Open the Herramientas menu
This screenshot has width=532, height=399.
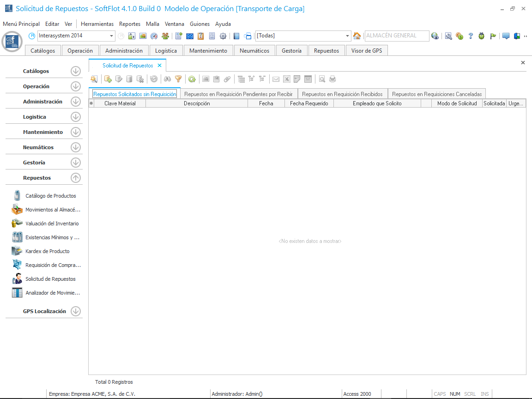click(x=97, y=24)
